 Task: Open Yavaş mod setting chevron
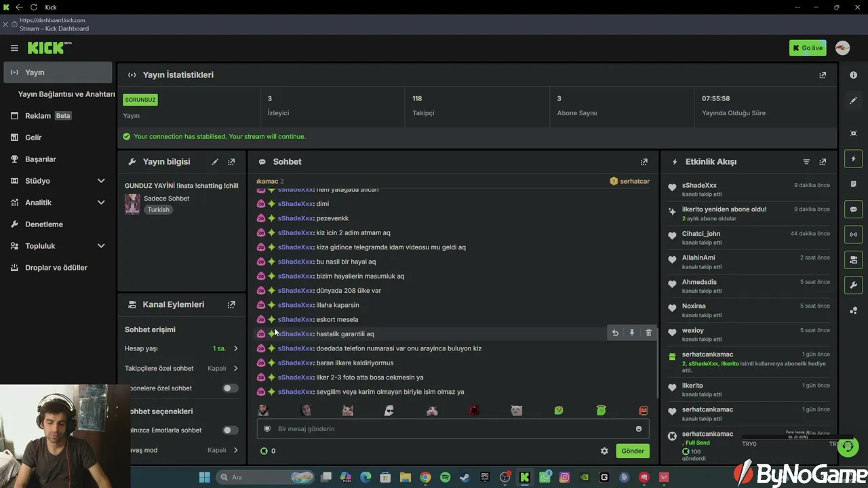[235, 450]
